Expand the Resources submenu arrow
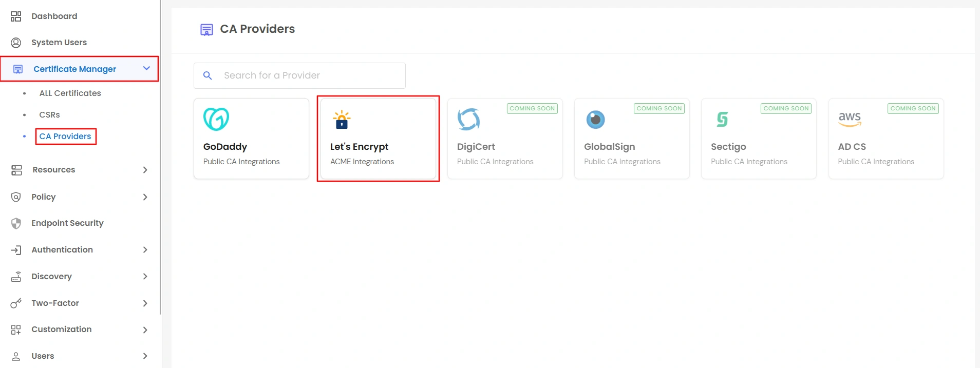The height and width of the screenshot is (368, 980). 145,170
